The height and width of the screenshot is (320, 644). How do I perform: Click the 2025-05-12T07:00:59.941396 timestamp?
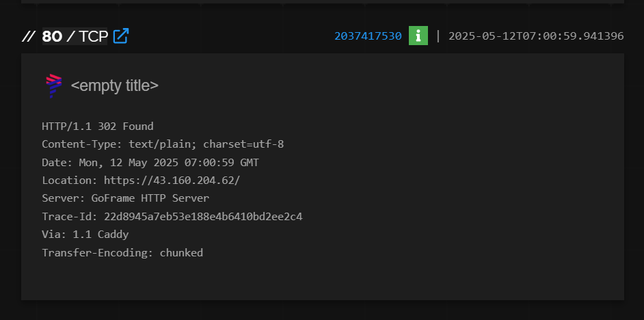click(x=536, y=36)
